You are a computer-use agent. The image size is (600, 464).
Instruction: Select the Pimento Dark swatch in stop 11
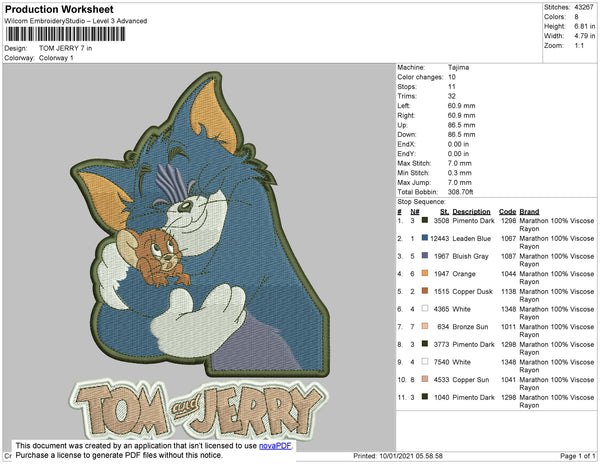(x=425, y=397)
